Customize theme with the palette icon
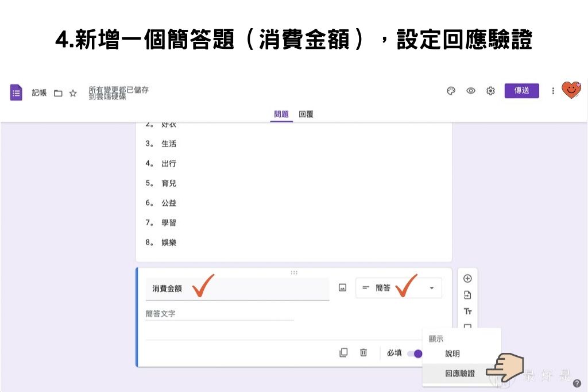Image resolution: width=588 pixels, height=392 pixels. 451,90
